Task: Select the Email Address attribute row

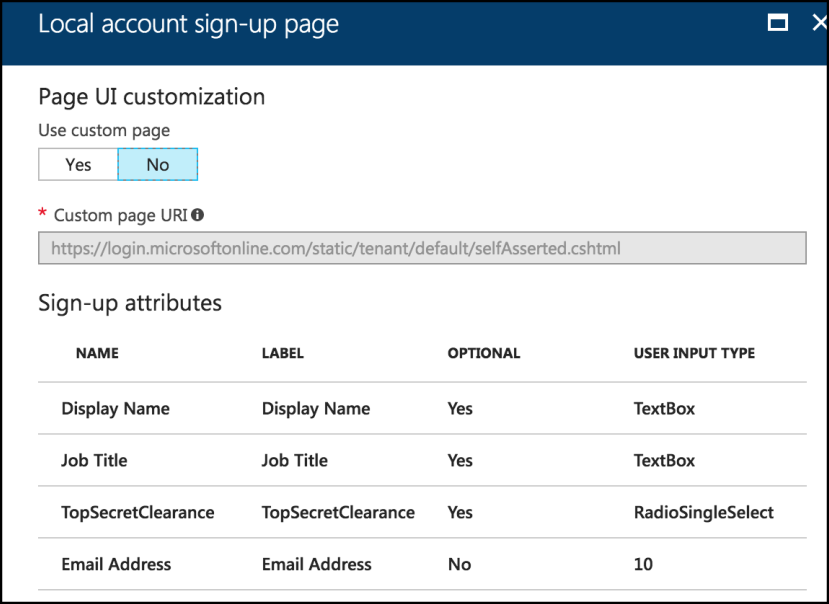Action: point(422,564)
